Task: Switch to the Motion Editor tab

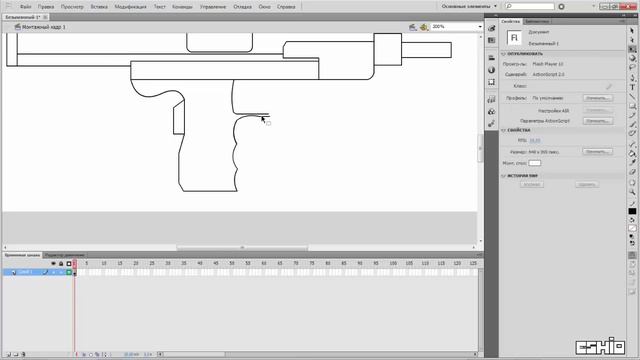Action: 64,255
